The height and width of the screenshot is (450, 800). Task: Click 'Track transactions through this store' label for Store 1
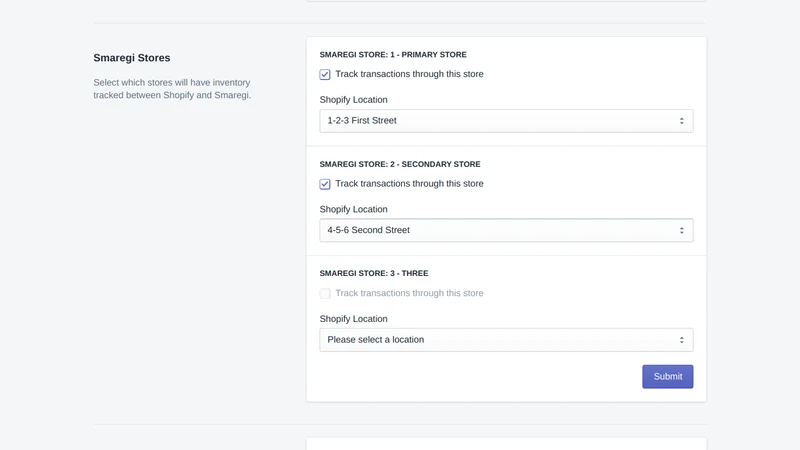tap(409, 74)
